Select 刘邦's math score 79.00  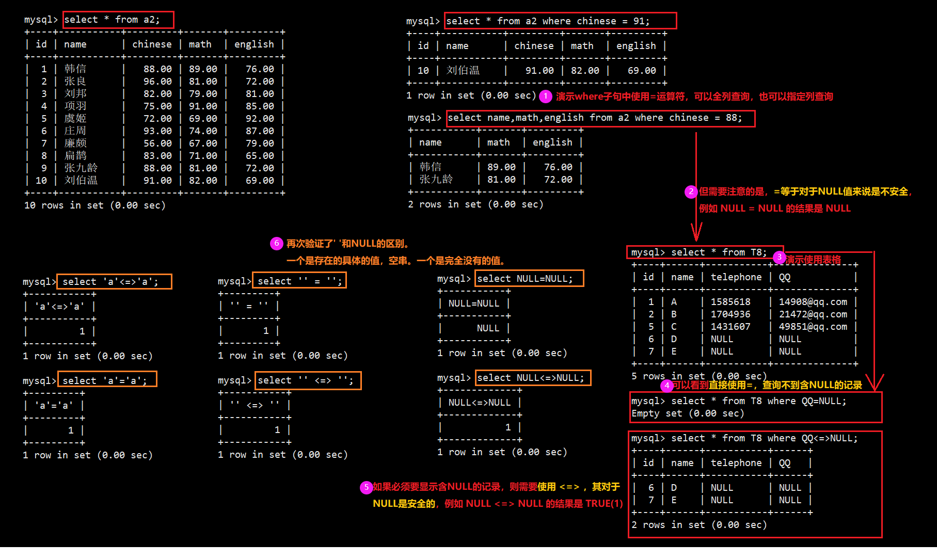203,94
